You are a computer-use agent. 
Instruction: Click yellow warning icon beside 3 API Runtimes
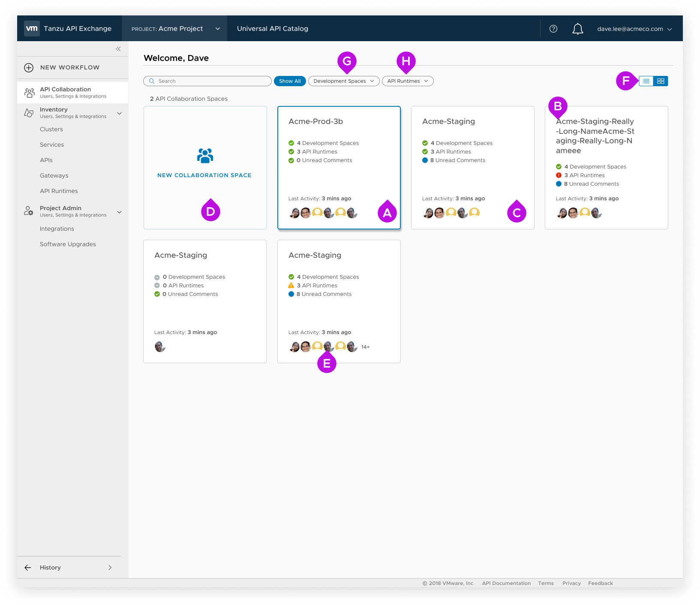[x=291, y=285]
